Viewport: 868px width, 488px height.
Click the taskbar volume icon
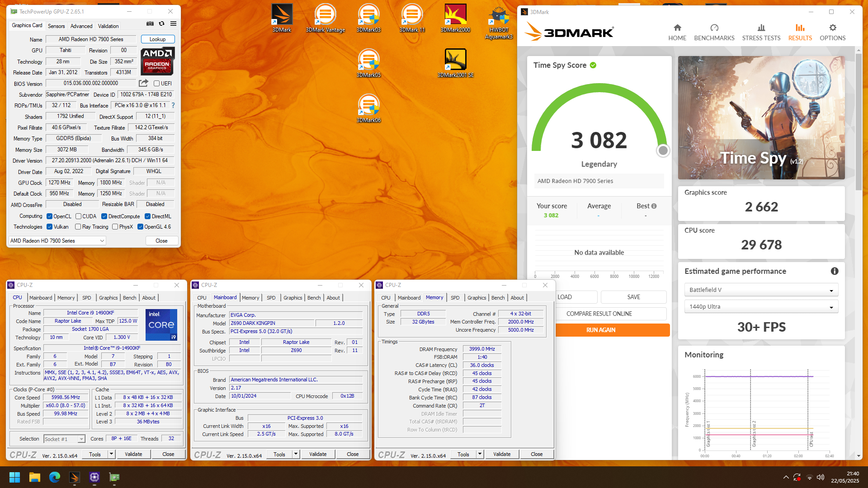(821, 477)
